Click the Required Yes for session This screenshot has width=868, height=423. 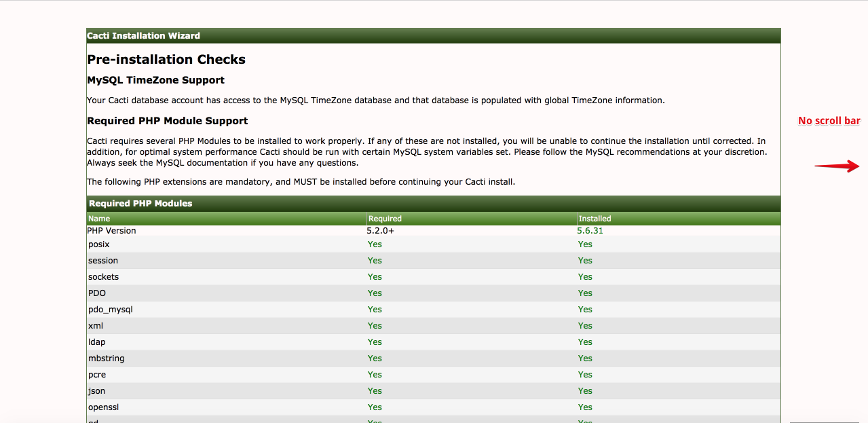click(375, 261)
